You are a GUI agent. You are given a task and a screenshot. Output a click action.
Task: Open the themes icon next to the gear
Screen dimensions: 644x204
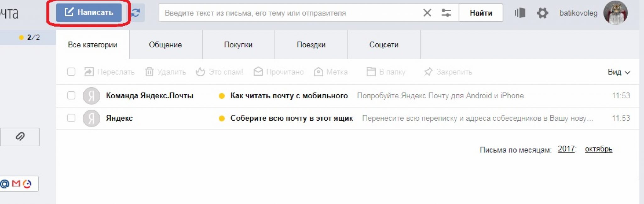click(x=520, y=13)
